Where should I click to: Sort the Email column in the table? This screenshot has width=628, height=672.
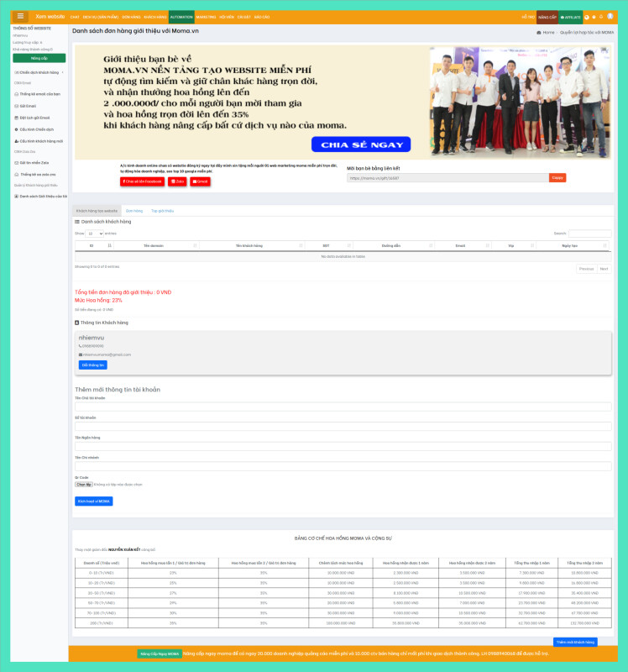(x=463, y=245)
